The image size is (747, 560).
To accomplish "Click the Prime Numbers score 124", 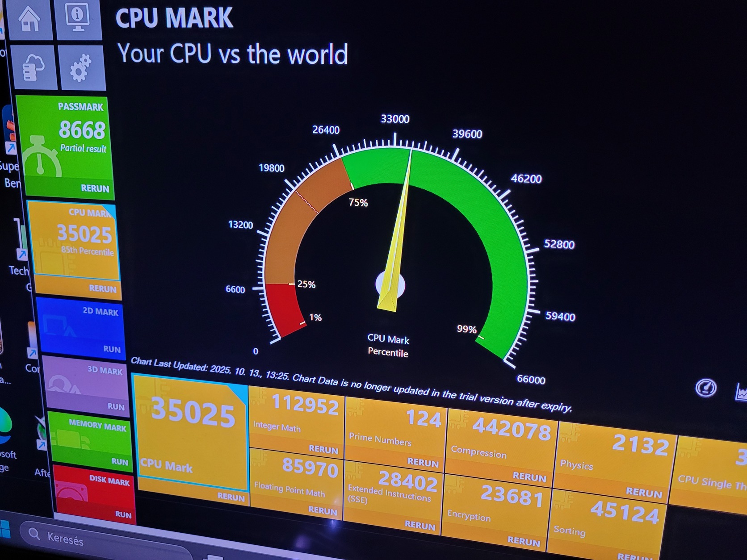I will point(423,419).
